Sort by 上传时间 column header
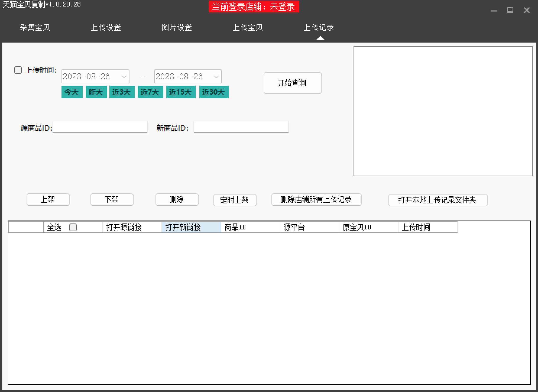The image size is (538, 392). click(428, 227)
